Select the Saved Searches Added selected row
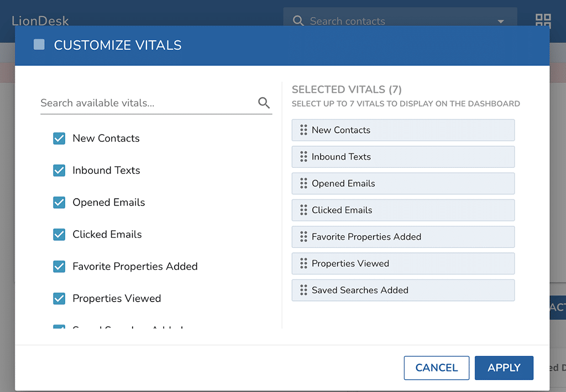Image resolution: width=566 pixels, height=392 pixels. [403, 290]
